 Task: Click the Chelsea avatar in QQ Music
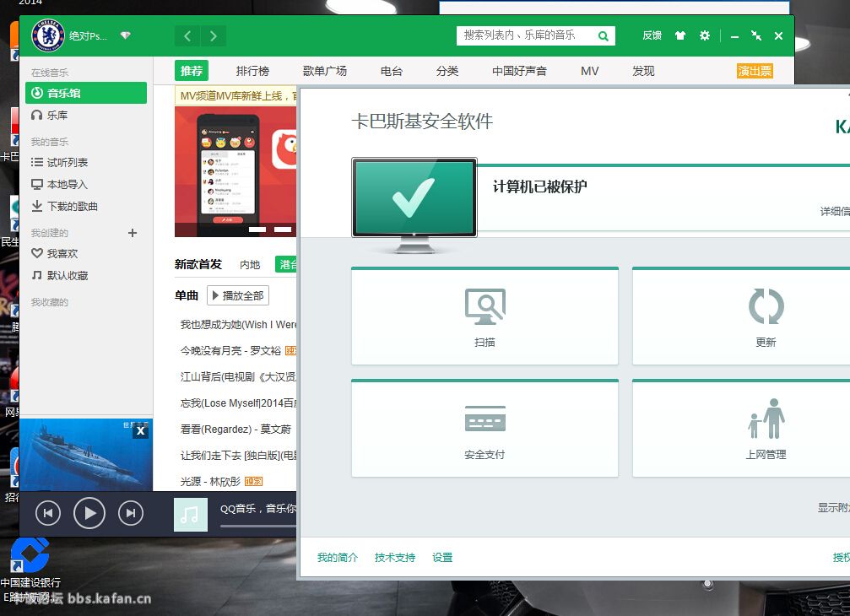[x=48, y=35]
